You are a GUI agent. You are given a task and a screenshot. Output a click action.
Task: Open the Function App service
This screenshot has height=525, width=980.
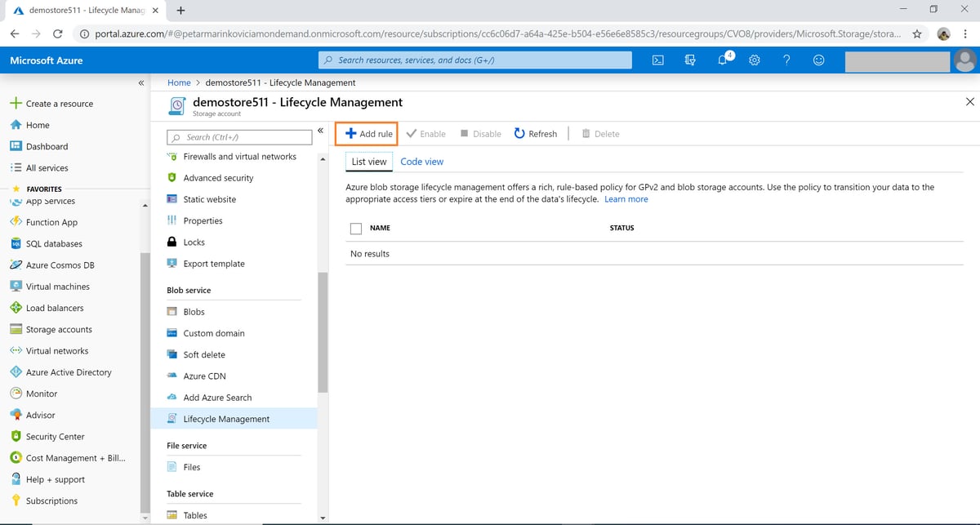click(x=52, y=221)
